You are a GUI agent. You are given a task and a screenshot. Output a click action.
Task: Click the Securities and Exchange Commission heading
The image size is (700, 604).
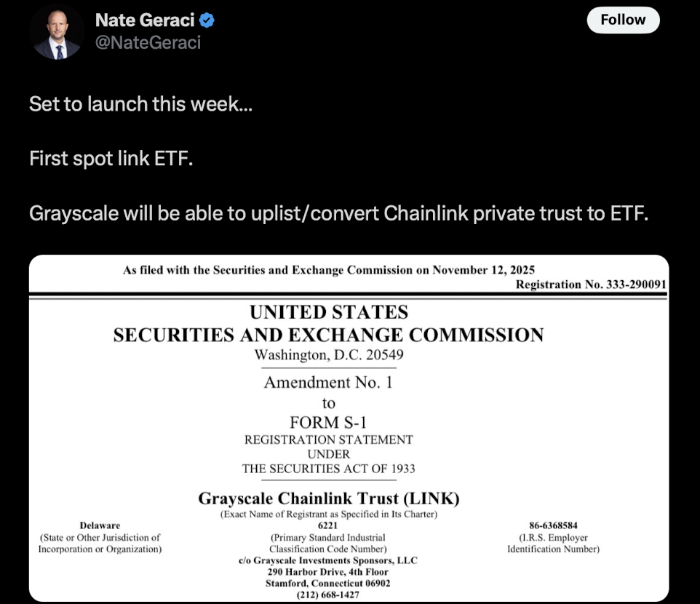tap(329, 335)
